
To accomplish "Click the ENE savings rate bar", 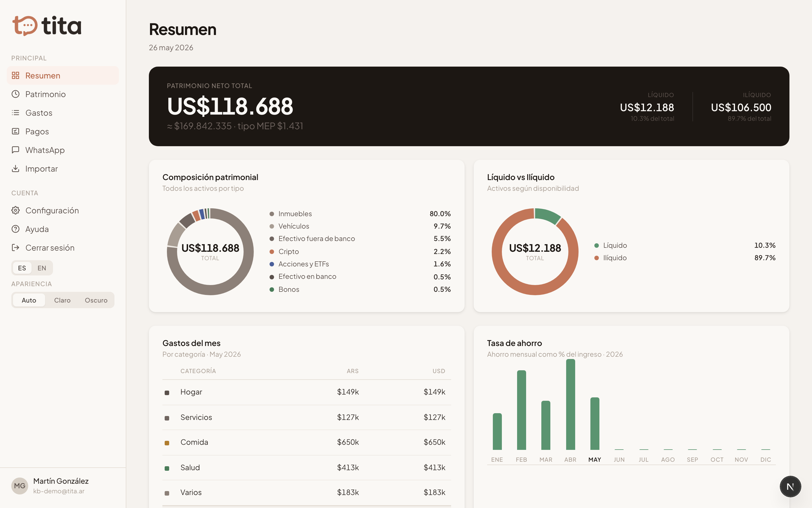I will [x=497, y=432].
